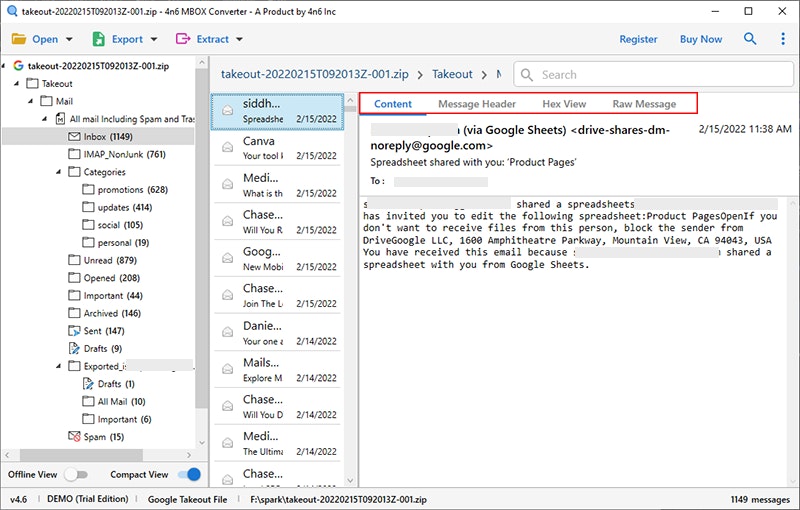Click the search box magnifier icon

[527, 75]
